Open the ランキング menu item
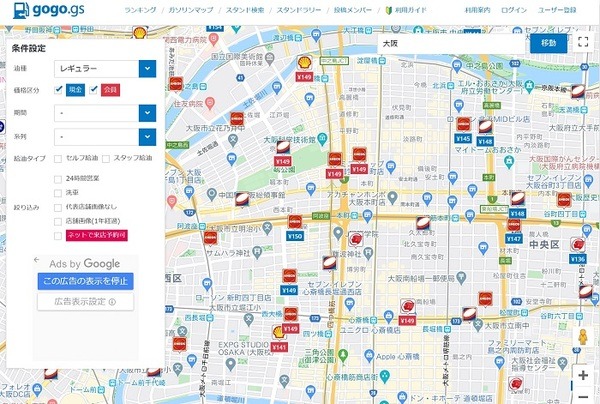Screen dimensions: 600x404 pos(140,10)
